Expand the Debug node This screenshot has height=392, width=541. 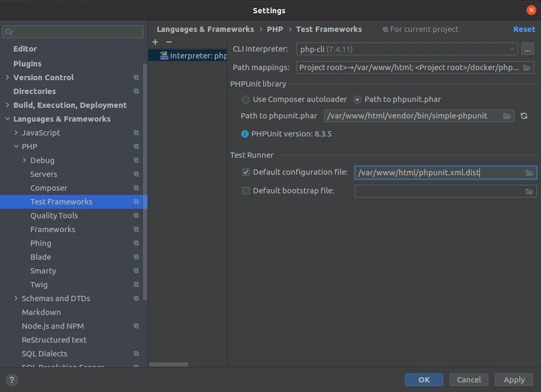24,160
